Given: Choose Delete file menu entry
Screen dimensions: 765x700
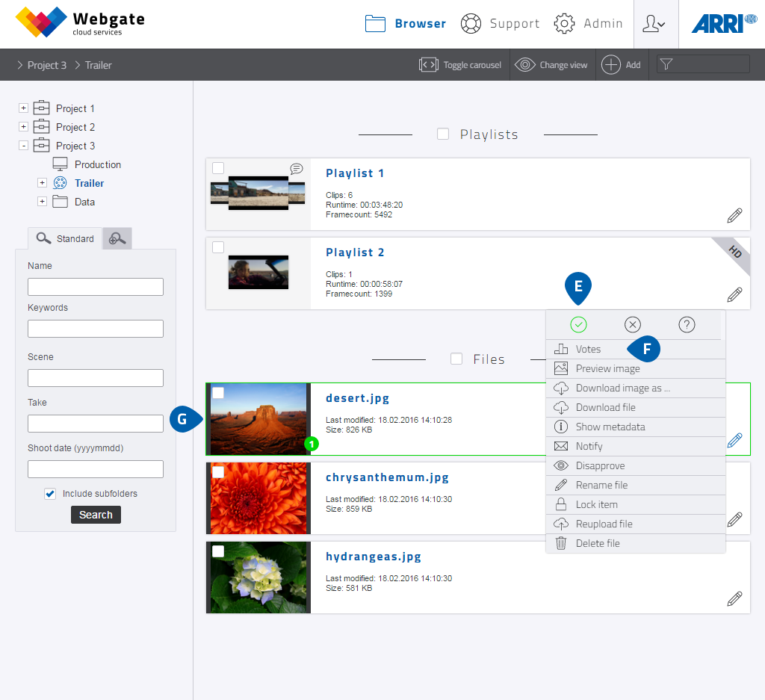Looking at the screenshot, I should (x=635, y=543).
